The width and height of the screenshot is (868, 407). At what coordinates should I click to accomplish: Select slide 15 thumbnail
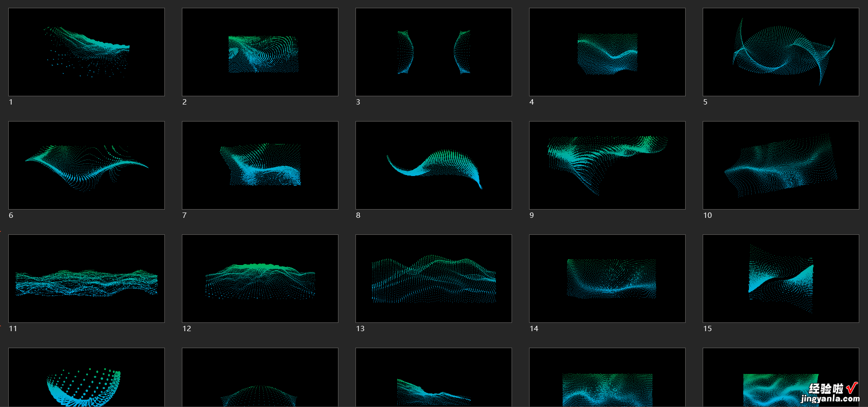(x=781, y=279)
